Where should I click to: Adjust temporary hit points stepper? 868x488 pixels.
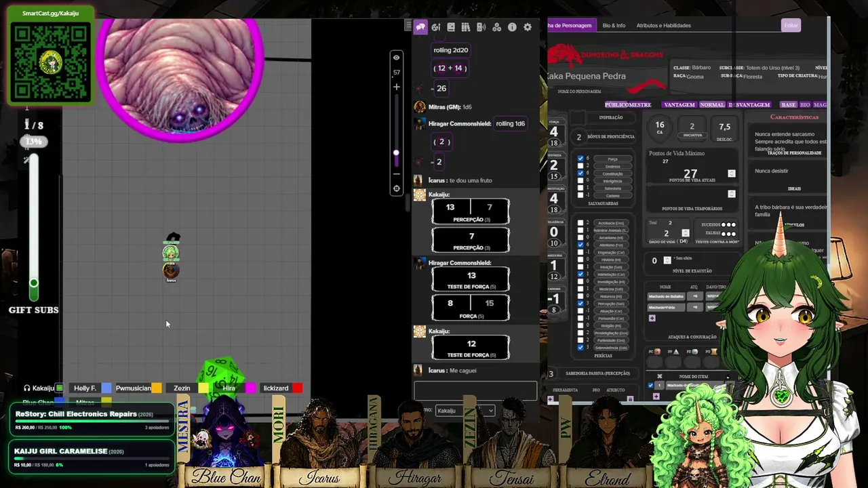click(x=732, y=194)
